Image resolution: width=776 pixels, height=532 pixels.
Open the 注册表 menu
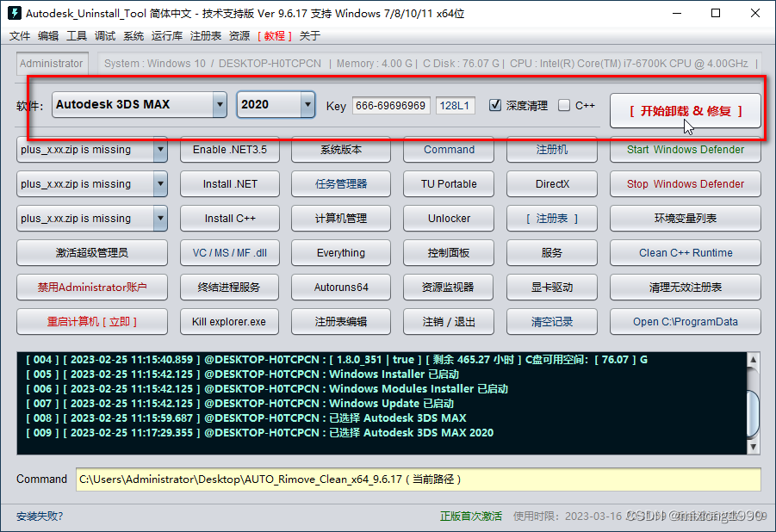205,35
